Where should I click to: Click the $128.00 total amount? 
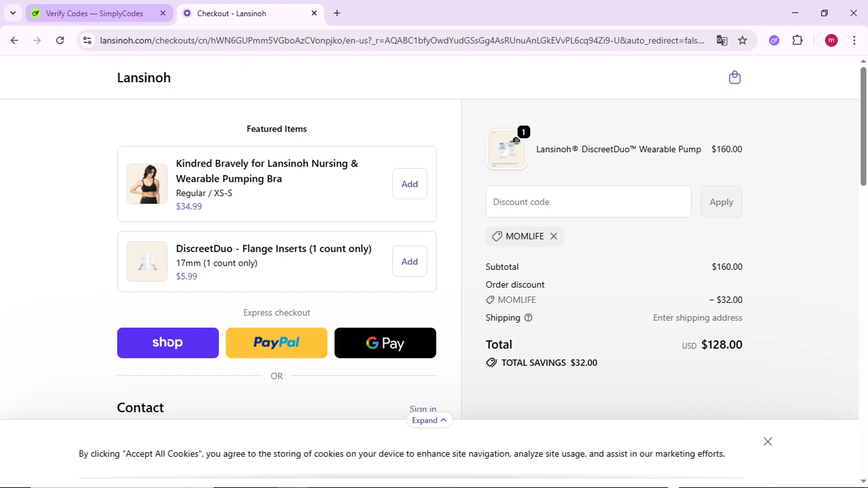pyautogui.click(x=722, y=344)
